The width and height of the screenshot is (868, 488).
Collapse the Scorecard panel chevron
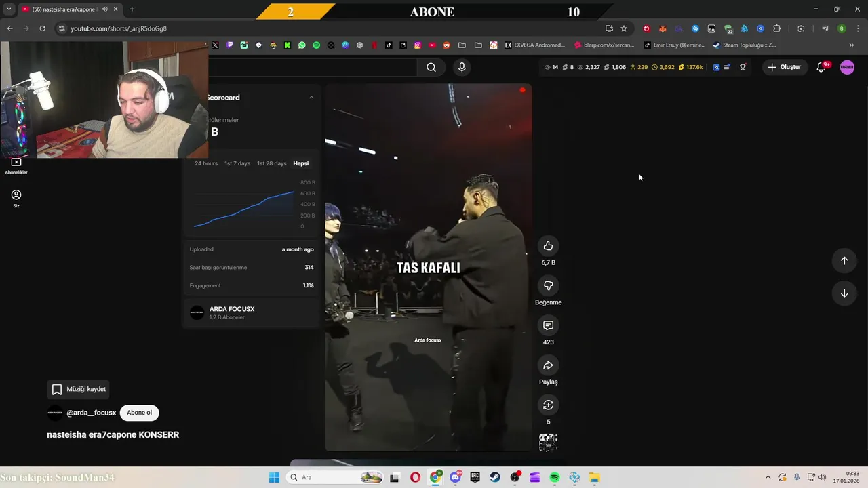point(311,98)
